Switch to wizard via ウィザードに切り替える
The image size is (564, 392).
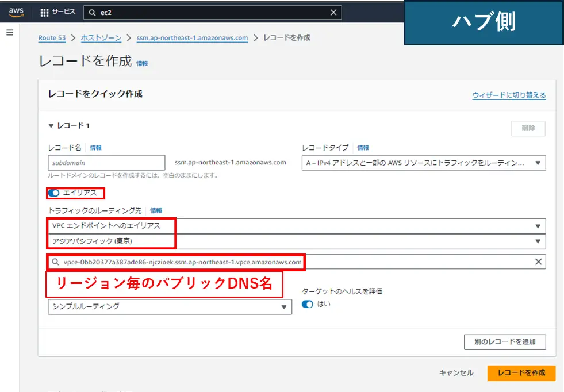pyautogui.click(x=509, y=95)
